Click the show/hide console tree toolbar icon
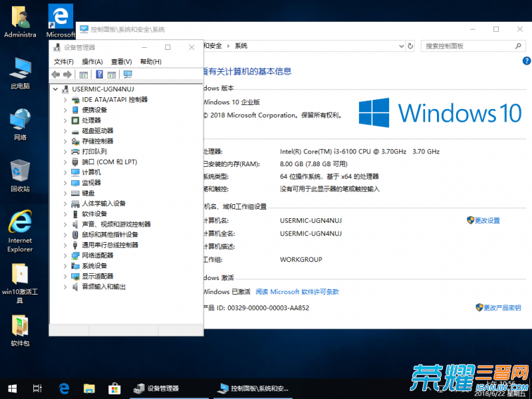The height and width of the screenshot is (399, 532). point(83,74)
